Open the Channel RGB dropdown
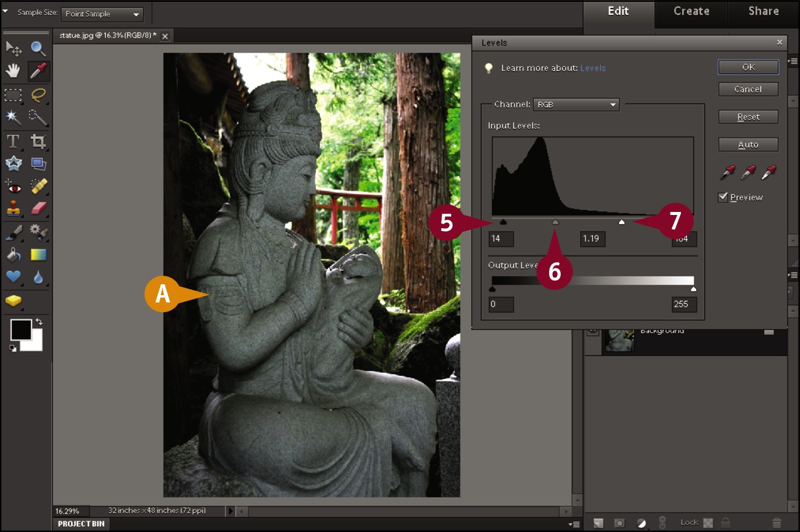Screen dimensions: 800x532 [576, 104]
